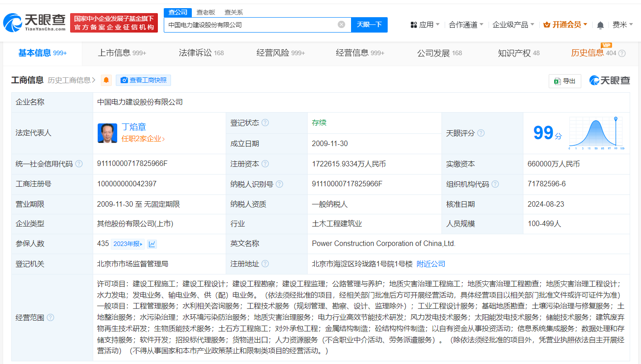Screen dimensions: 641x364
Task: Click the trend chart icon beside 参保人数
Action: click(152, 244)
